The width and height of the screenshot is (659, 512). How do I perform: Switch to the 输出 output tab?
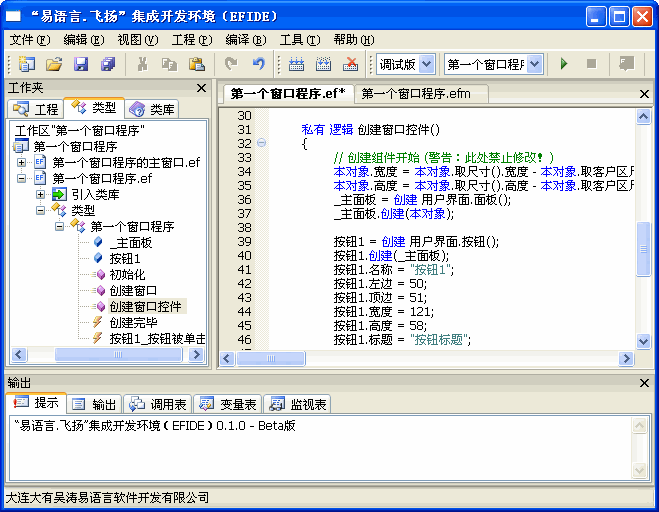point(95,404)
